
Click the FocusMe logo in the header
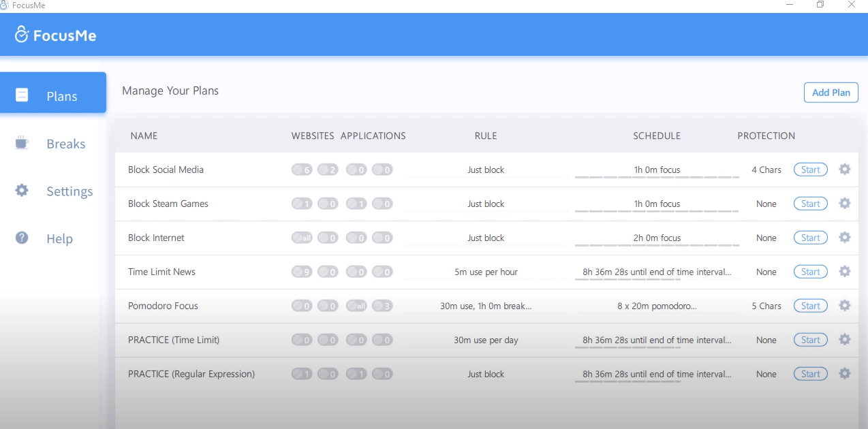click(56, 35)
